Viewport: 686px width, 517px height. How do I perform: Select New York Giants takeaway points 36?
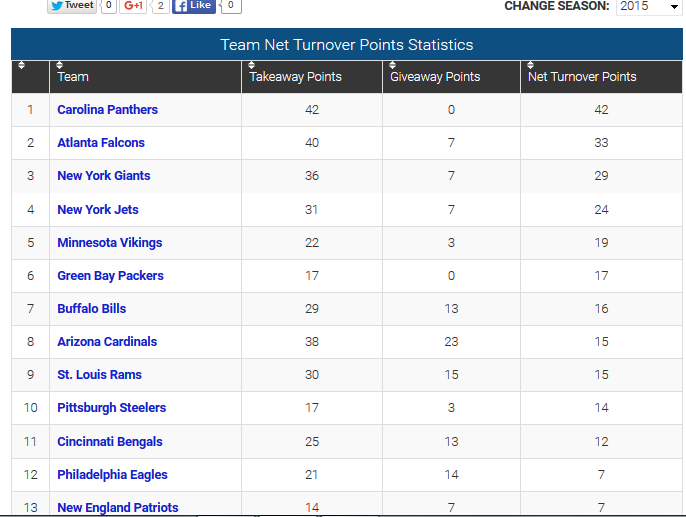pos(312,176)
